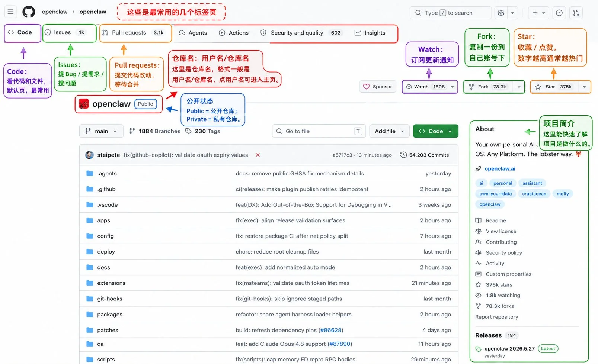Switch to the Code tab
The image size is (598, 364).
coord(20,32)
